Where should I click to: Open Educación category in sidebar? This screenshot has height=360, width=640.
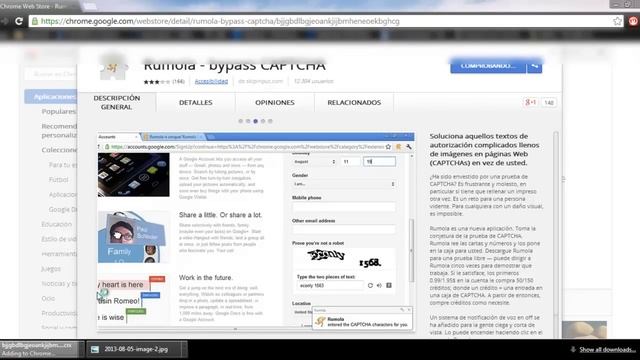[x=57, y=224]
